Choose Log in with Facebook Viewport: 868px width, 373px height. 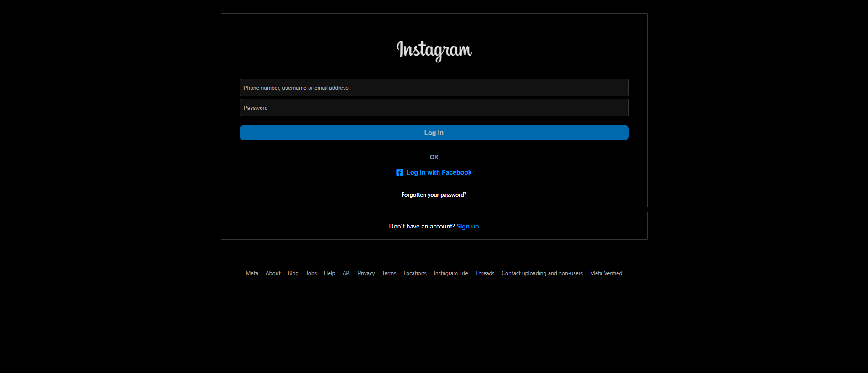click(434, 172)
